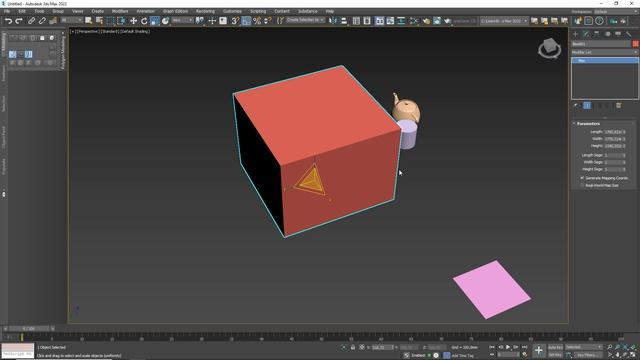Toggle Spinner Snap on main toolbar

pos(267,21)
